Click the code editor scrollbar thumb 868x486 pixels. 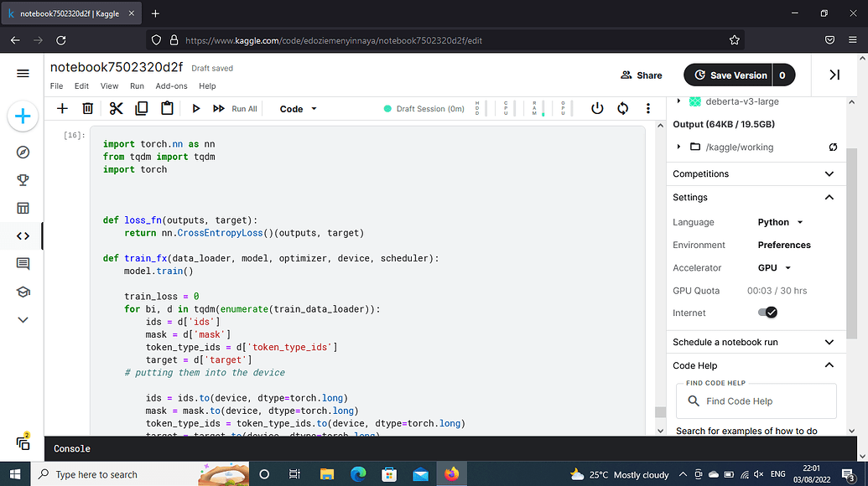coord(660,412)
